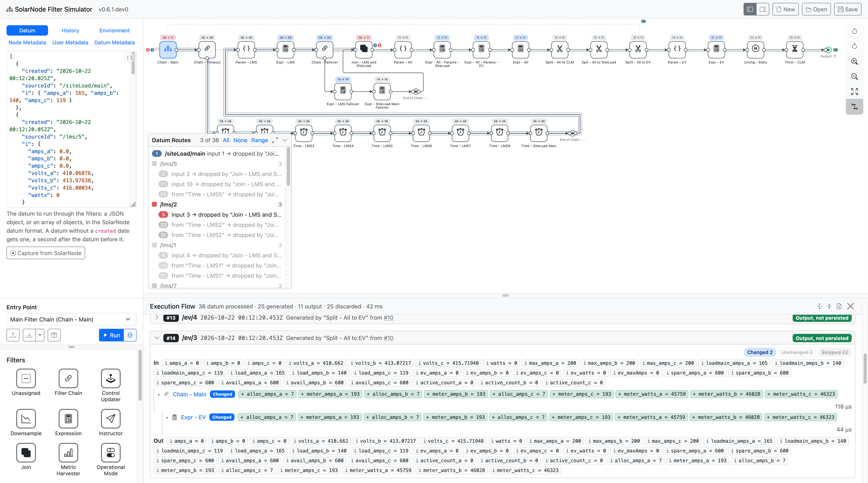
Task: Collapse the #14 /ev/3 execution row
Action: tap(157, 338)
